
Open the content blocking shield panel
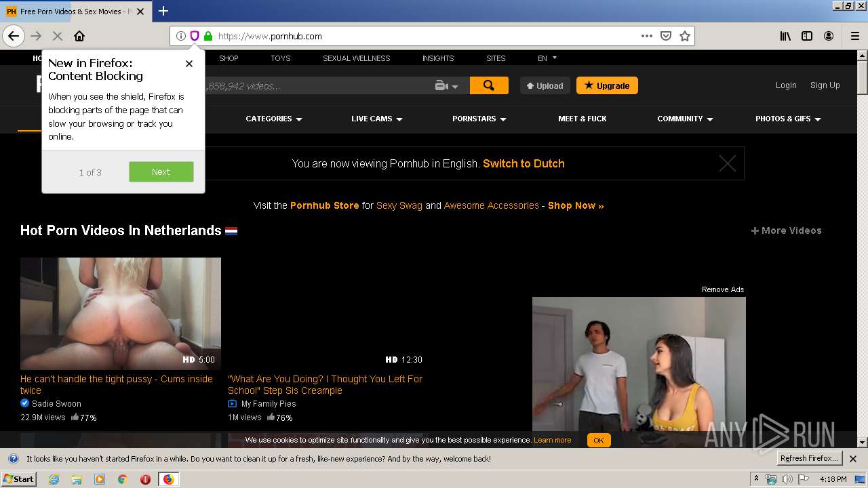tap(195, 36)
